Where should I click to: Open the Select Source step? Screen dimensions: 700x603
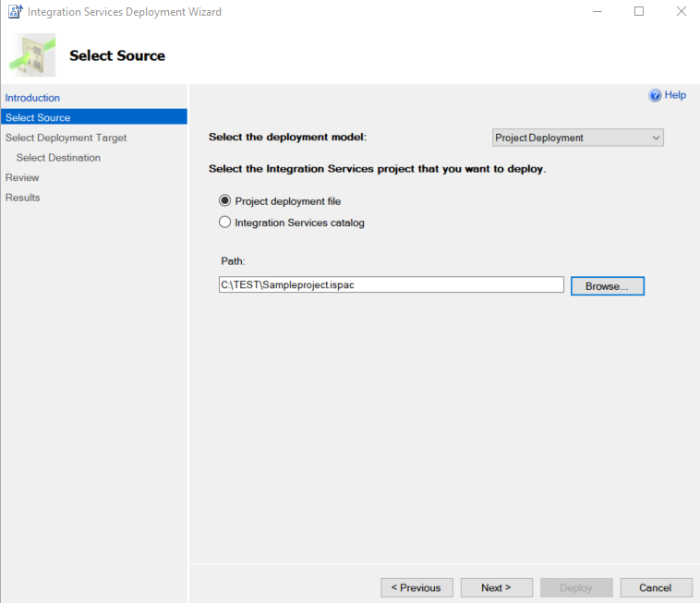click(38, 117)
